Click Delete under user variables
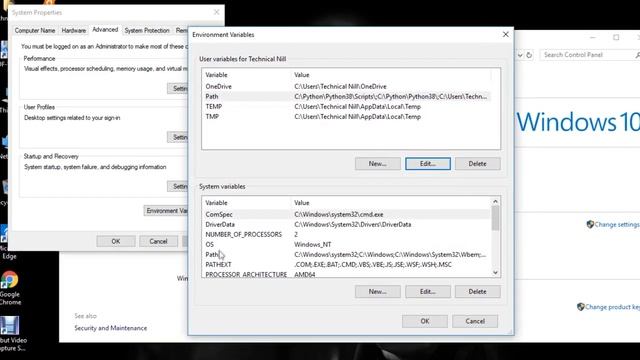This screenshot has height=360, width=640. (478, 164)
